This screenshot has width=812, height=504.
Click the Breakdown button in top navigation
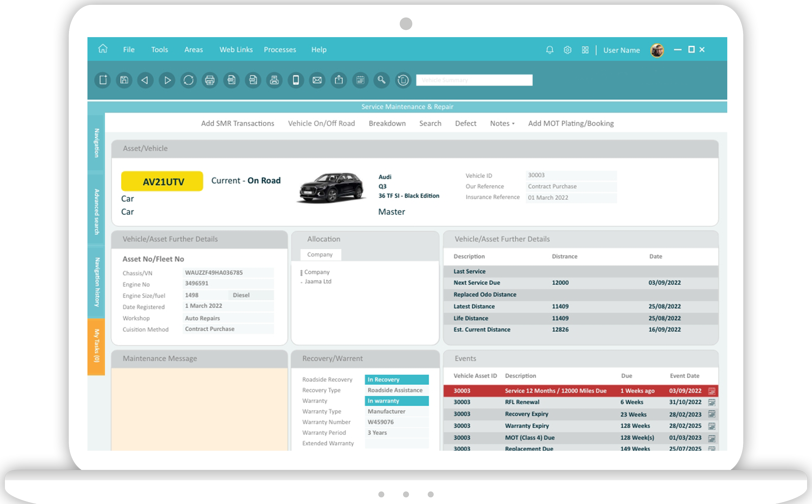(x=387, y=123)
